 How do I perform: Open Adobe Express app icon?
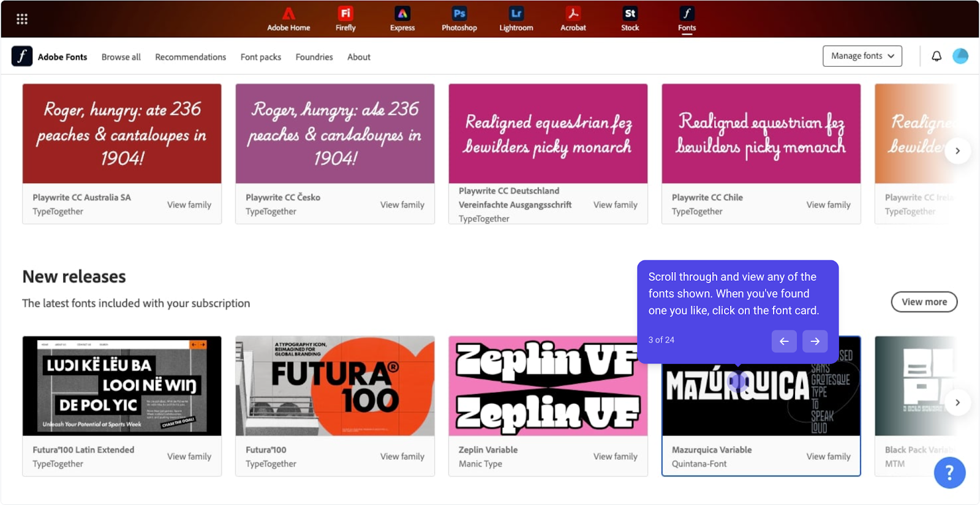(402, 19)
